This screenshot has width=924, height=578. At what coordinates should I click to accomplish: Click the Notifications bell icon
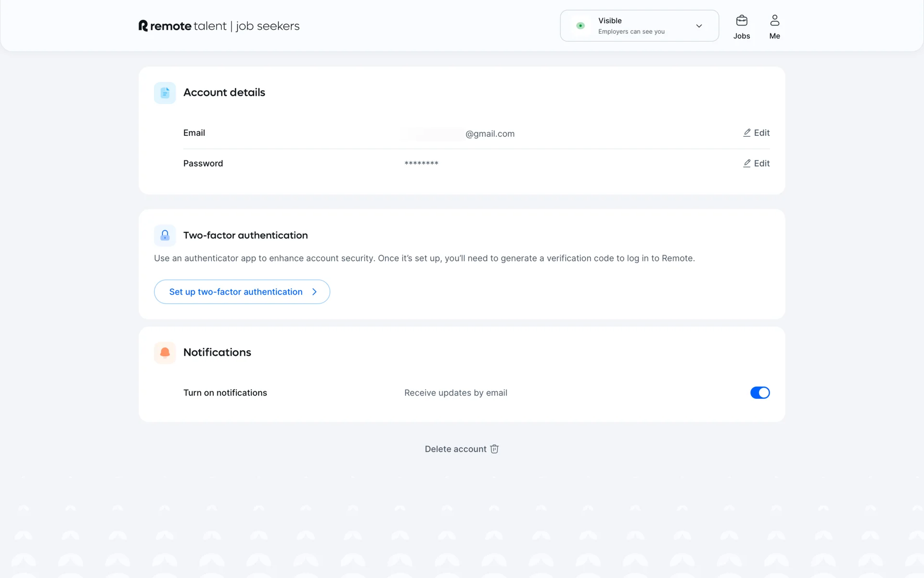[x=165, y=353]
